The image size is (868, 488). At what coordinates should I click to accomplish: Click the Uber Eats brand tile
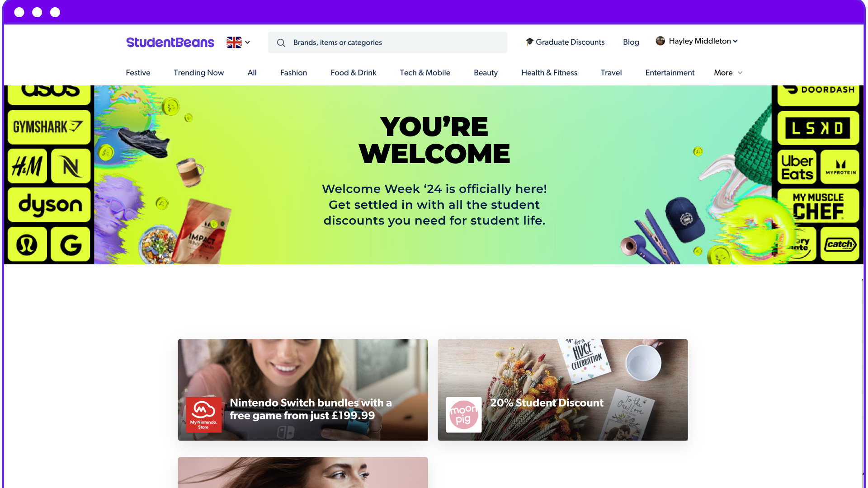click(797, 167)
